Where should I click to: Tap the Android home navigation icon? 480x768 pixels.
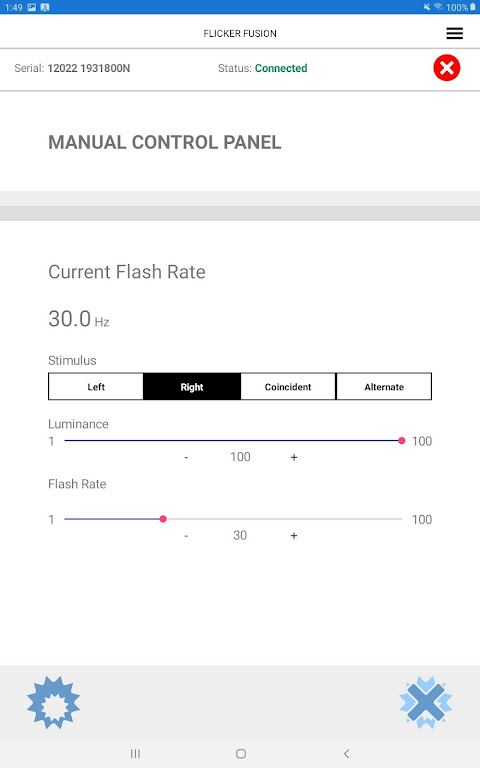point(240,753)
